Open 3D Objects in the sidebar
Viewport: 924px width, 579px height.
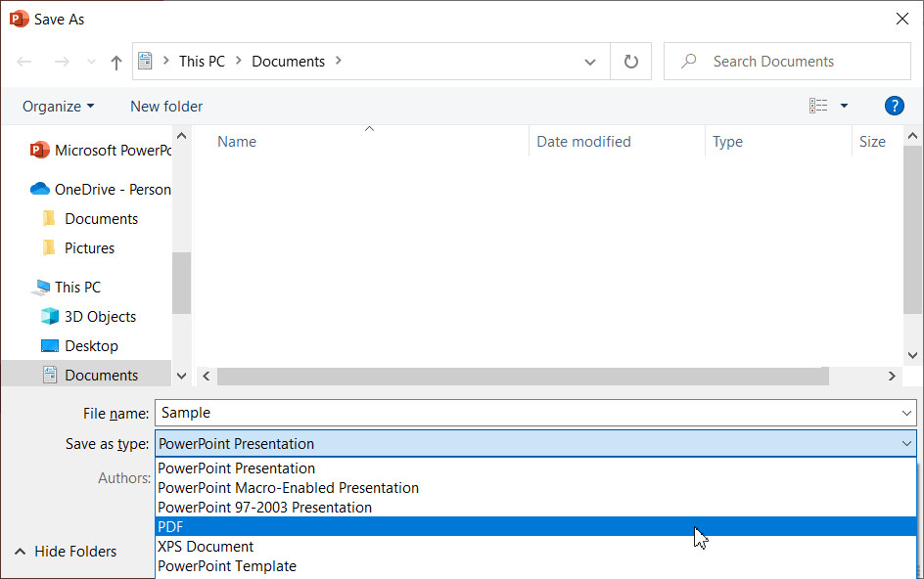pos(100,317)
